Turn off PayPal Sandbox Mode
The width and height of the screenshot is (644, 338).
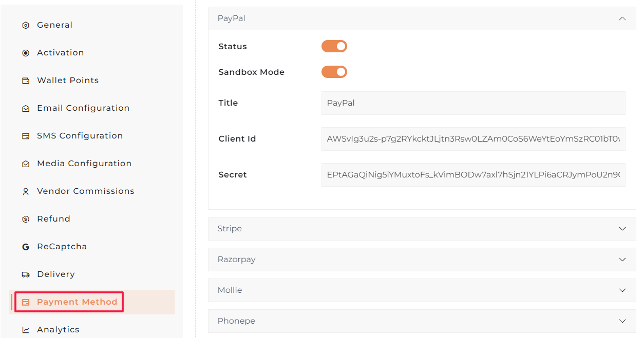click(x=334, y=72)
